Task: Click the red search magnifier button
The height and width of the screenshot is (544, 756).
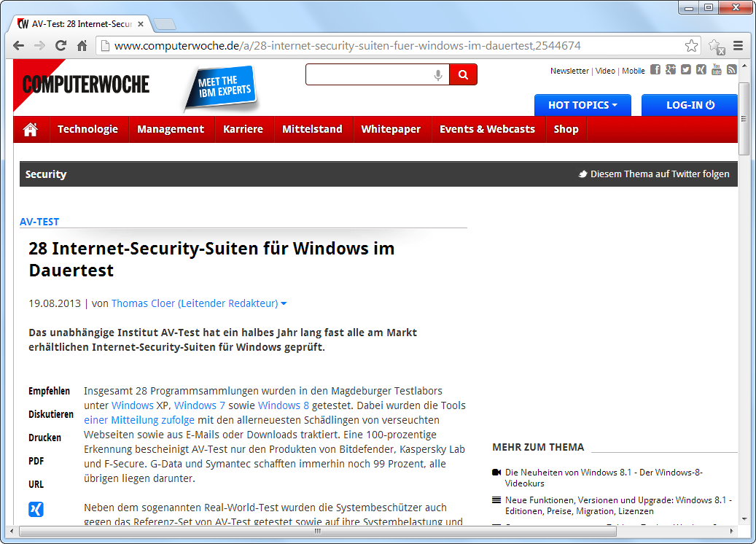Action: 463,74
